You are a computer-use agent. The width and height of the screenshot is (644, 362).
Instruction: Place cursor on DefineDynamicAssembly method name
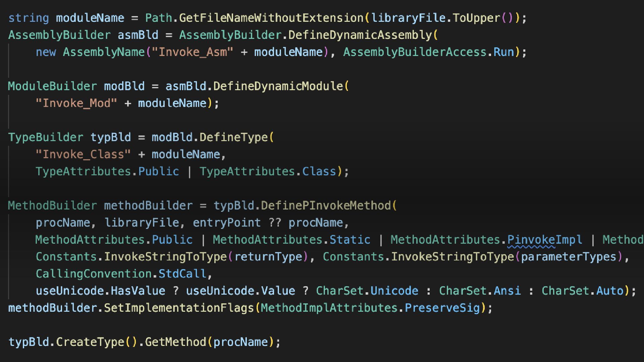(360, 35)
